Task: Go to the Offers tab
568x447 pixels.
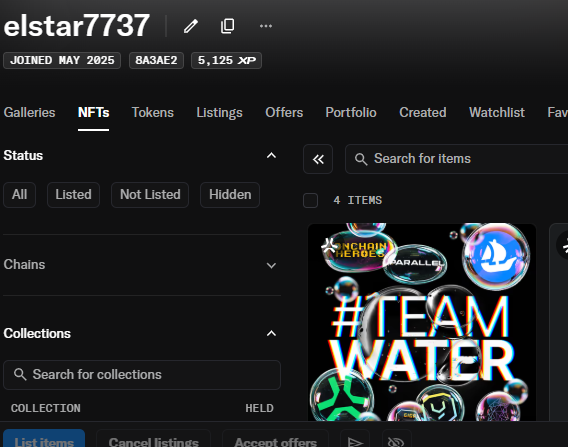Action: [284, 113]
